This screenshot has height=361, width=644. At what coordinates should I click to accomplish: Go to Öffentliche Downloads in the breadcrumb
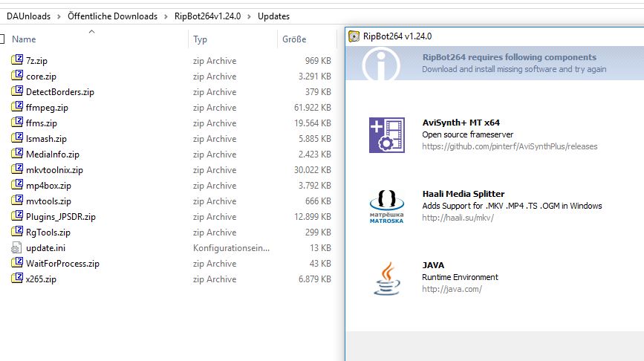click(113, 16)
